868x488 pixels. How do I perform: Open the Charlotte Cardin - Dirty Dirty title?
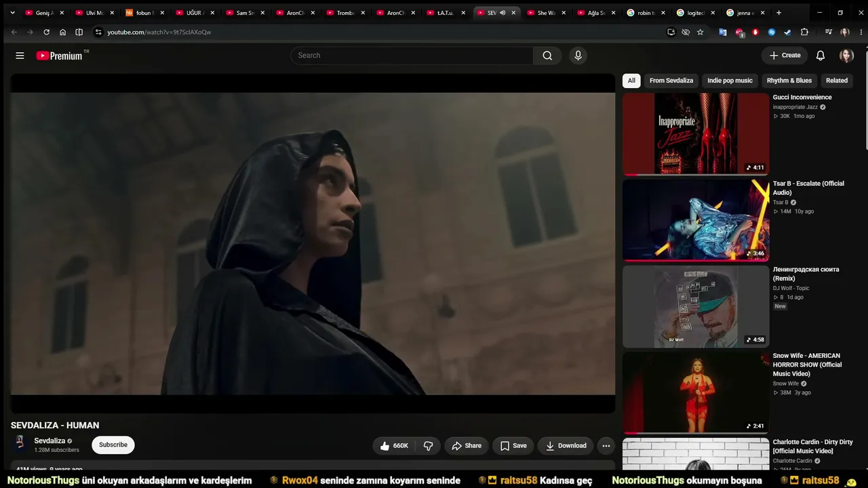coord(812,447)
